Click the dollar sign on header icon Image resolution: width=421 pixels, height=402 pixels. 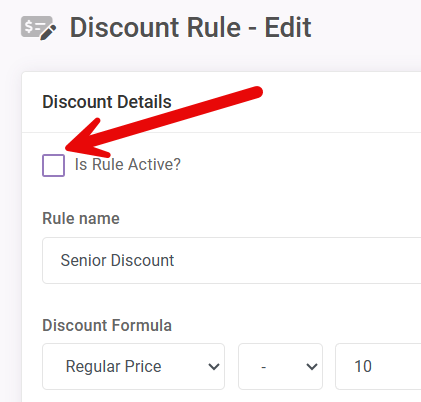pos(29,26)
